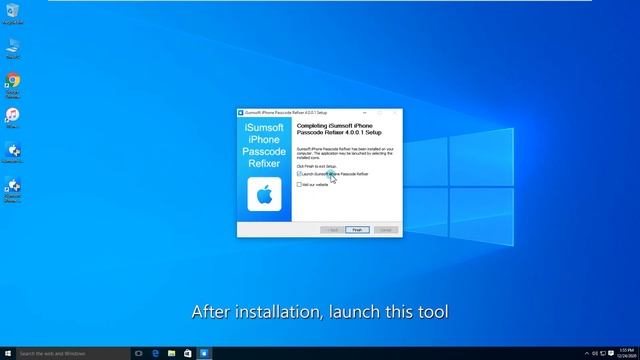This screenshot has width=640, height=360.
Task: Select the Google Chrome desktop shortcut
Action: tap(13, 85)
